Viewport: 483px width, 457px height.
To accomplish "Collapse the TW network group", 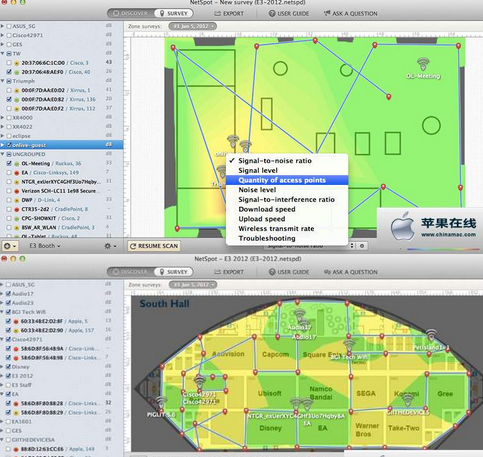I will coord(3,53).
